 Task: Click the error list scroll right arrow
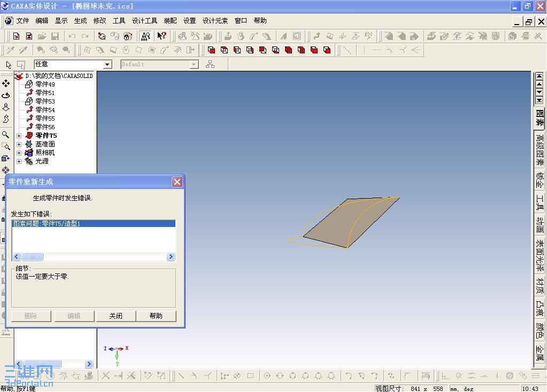point(171,257)
